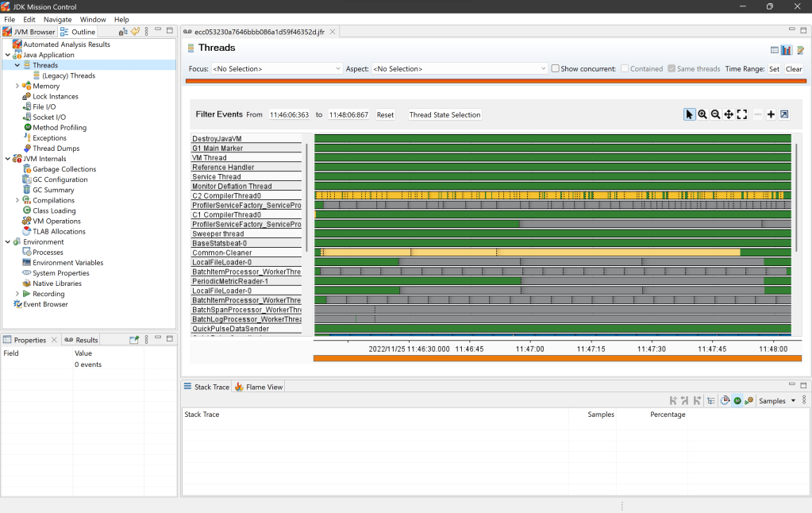
Task: Click the zoom in magnifier icon
Action: [x=702, y=114]
